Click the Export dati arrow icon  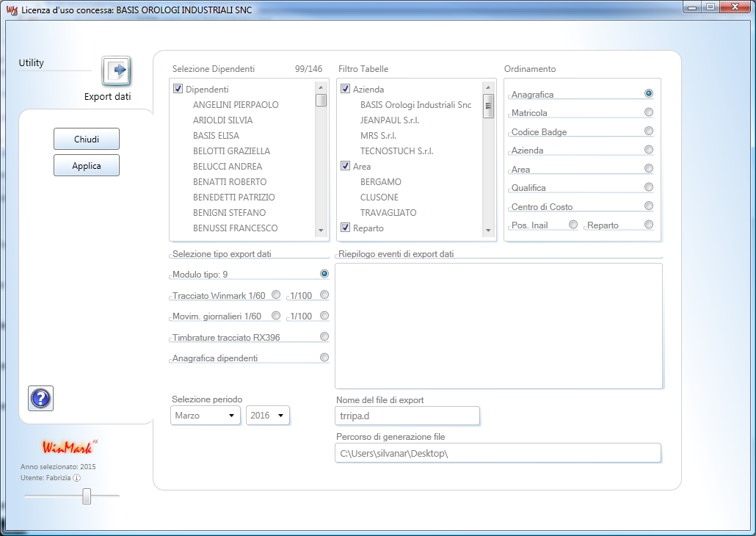click(116, 71)
